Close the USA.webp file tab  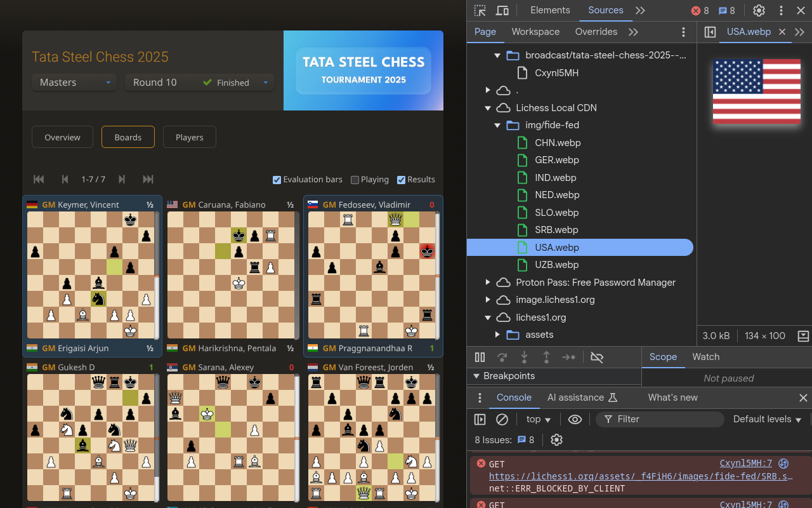coord(782,32)
